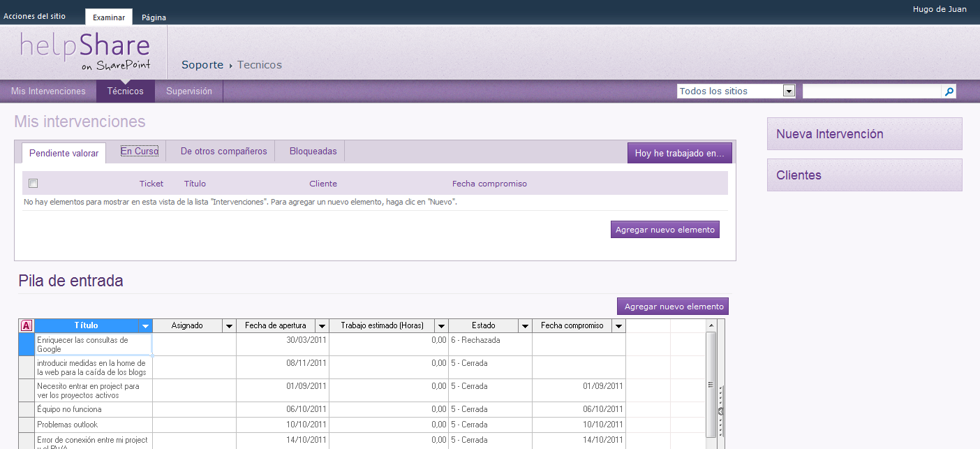Open the Página ribbon tab
The width and height of the screenshot is (980, 449).
[x=154, y=17]
